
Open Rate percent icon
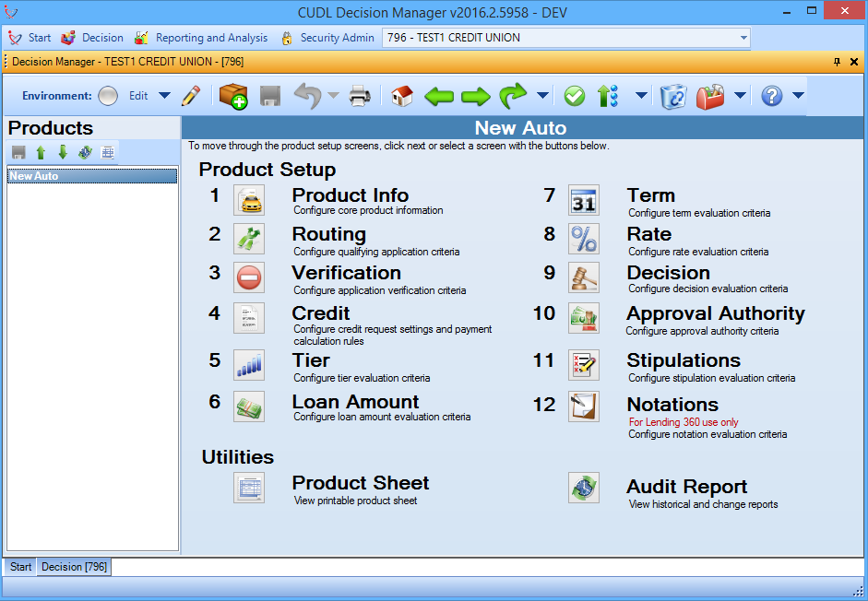click(584, 239)
